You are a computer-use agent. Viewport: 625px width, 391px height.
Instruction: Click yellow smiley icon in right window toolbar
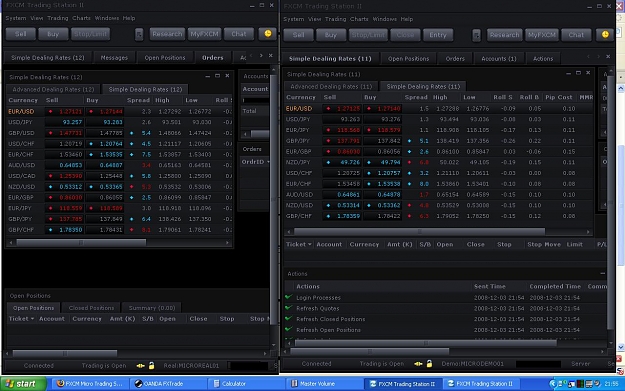pyautogui.click(x=605, y=35)
